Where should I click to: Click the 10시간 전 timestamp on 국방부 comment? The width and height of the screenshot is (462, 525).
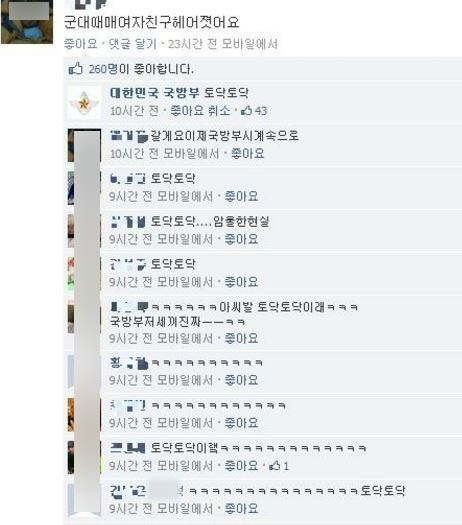134,111
